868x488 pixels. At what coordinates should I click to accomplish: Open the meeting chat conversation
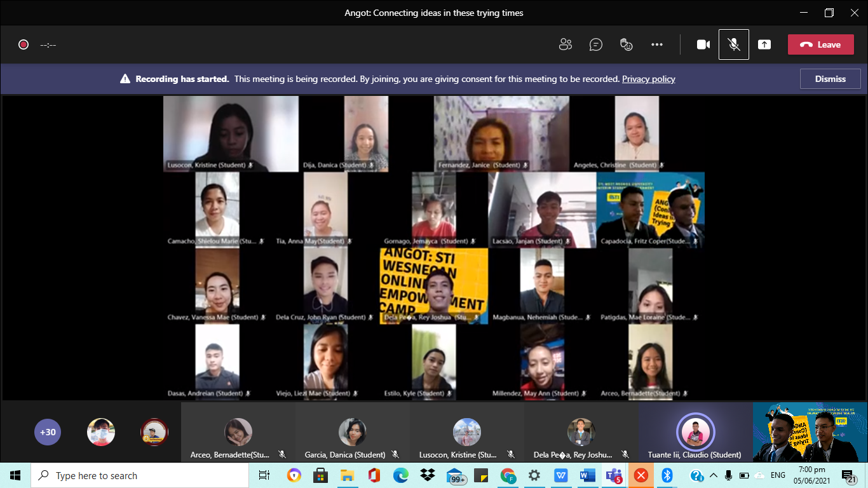(595, 44)
